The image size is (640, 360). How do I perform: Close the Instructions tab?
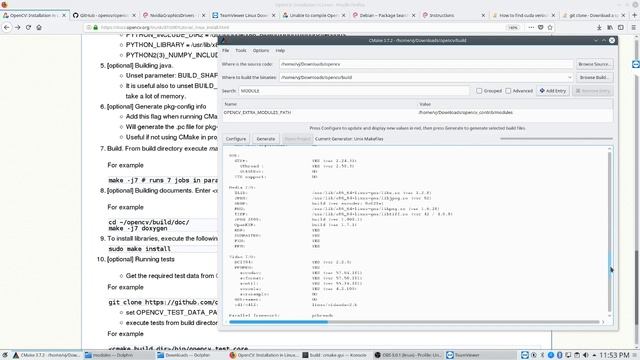point(483,15)
